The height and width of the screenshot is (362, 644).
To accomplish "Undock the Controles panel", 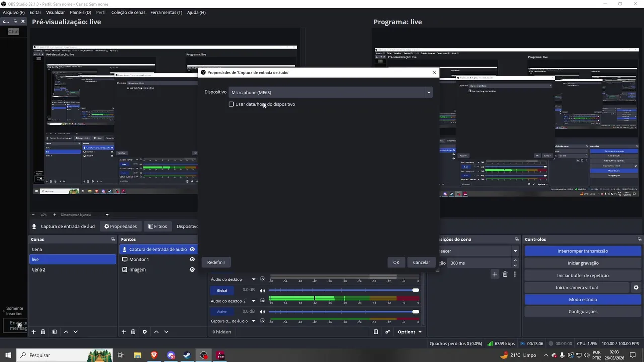I will pyautogui.click(x=639, y=239).
